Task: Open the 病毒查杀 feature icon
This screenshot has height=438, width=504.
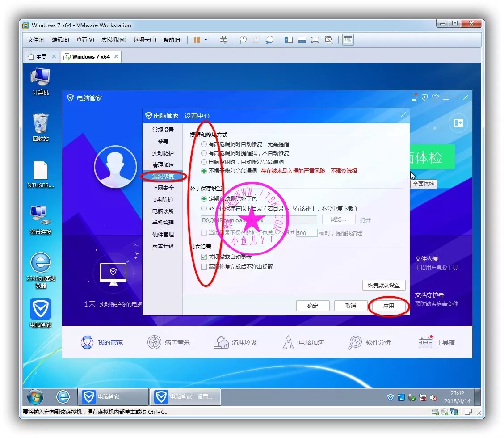Action: tap(153, 341)
